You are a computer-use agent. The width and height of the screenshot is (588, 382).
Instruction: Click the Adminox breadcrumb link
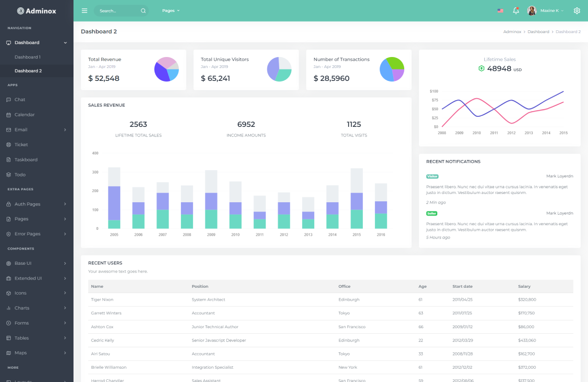[x=512, y=32]
